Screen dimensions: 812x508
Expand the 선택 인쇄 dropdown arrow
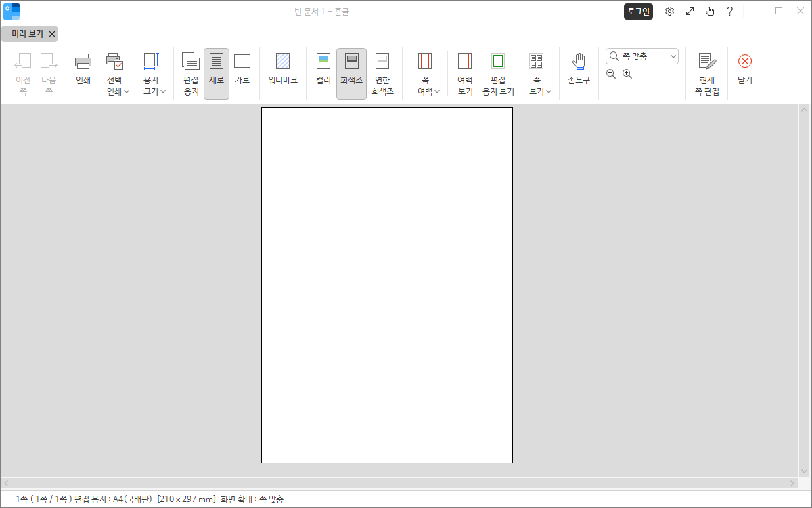click(x=127, y=92)
